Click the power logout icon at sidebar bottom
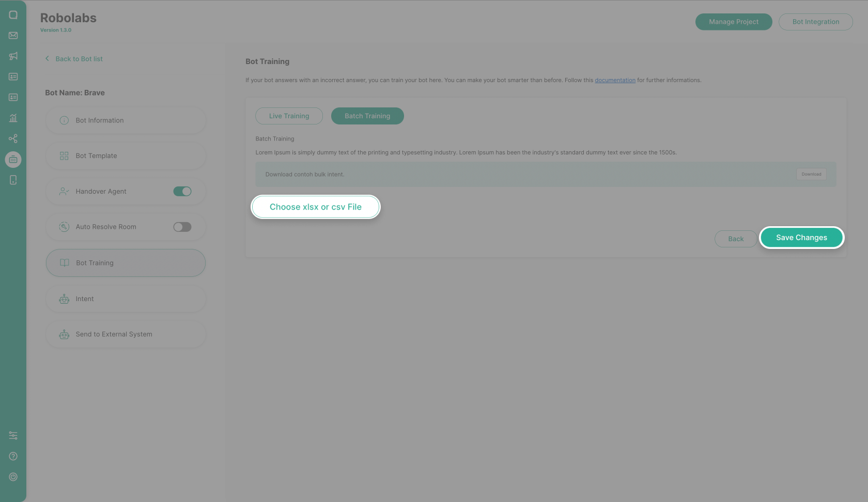 point(13,477)
